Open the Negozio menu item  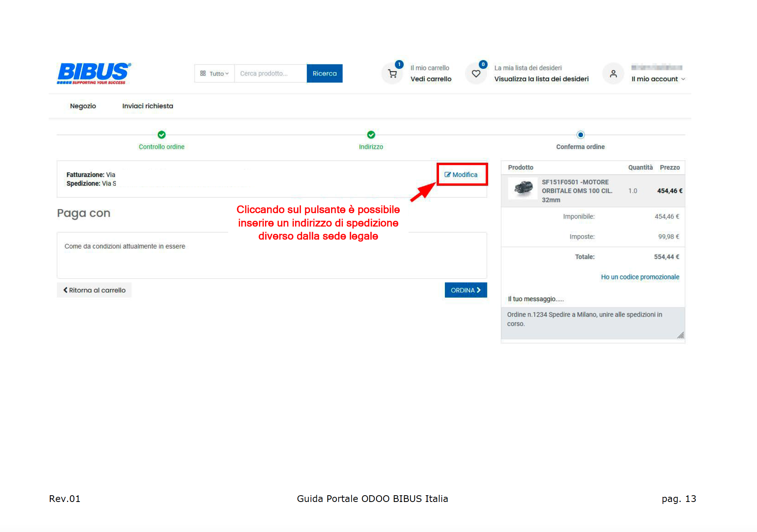[83, 106]
